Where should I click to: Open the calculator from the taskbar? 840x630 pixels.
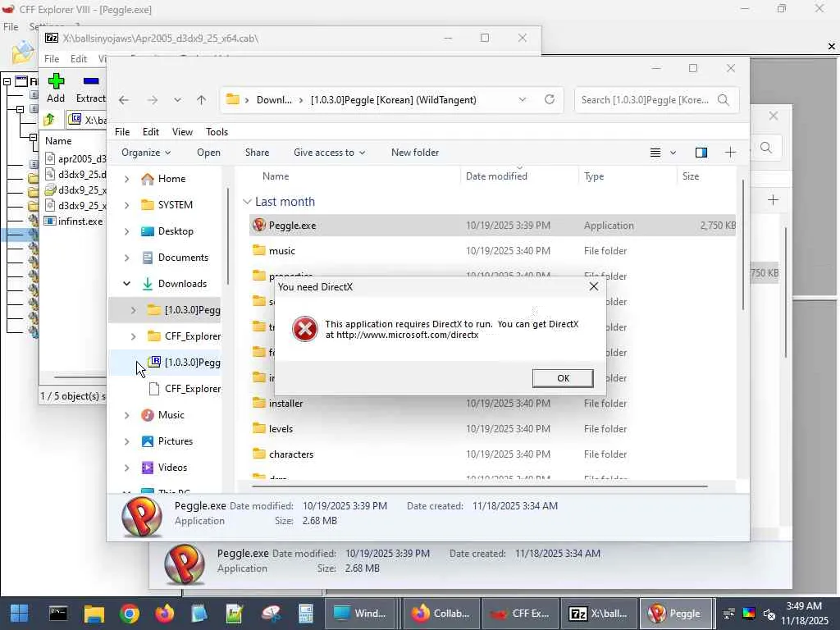tap(305, 614)
